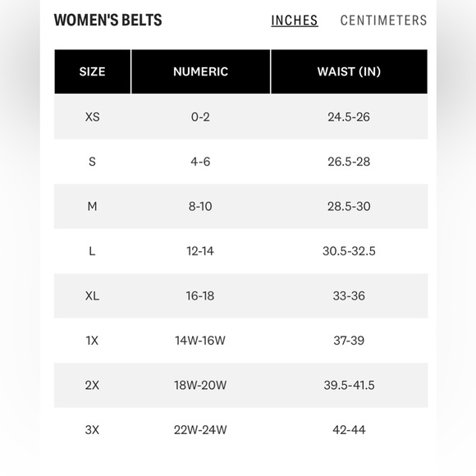Click the SIZE column header
Screen dimensions: 476x476
coord(92,71)
